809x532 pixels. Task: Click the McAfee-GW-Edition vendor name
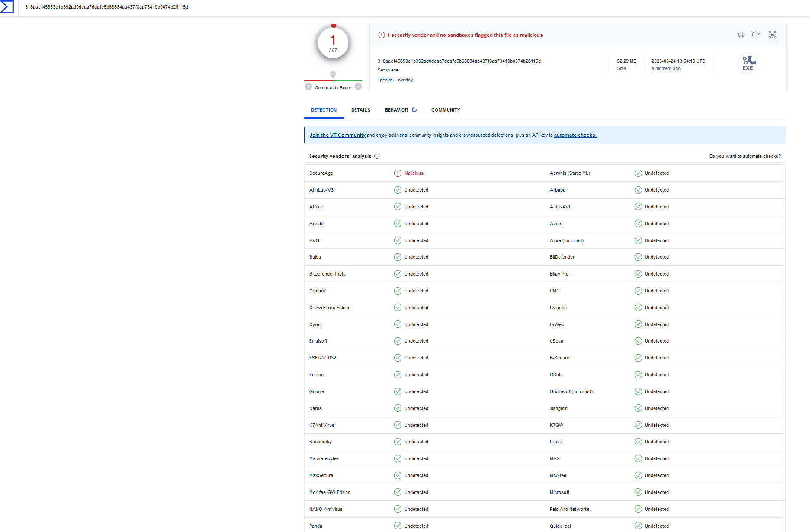[x=330, y=493]
